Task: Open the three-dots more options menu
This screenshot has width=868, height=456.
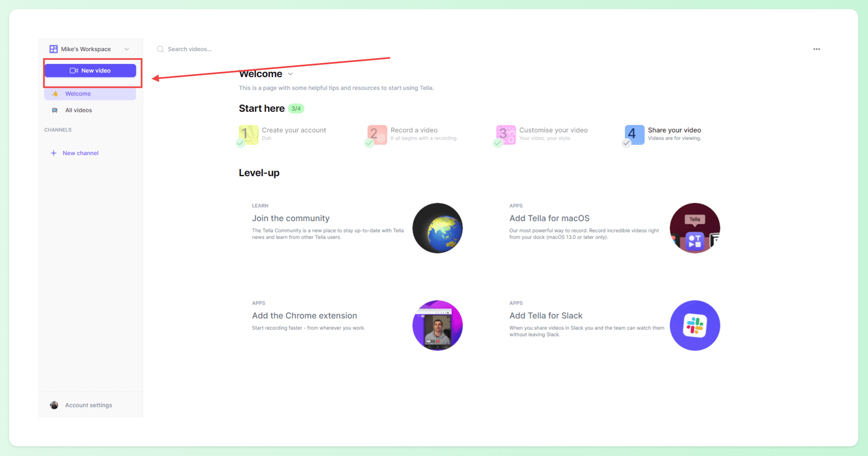Action: tap(816, 49)
